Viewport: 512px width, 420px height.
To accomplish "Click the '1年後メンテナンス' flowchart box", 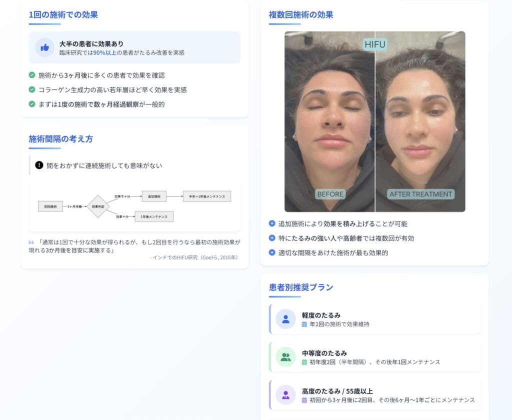I will point(154,216).
